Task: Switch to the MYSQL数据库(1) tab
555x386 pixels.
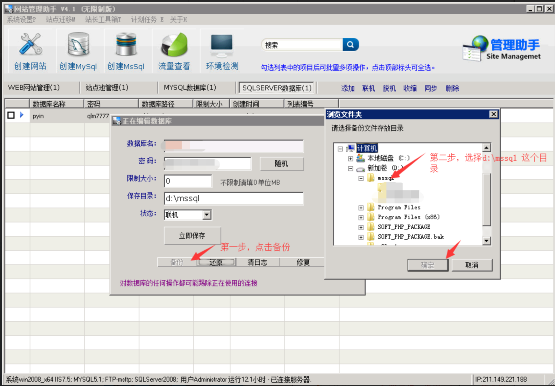Action: coord(189,87)
